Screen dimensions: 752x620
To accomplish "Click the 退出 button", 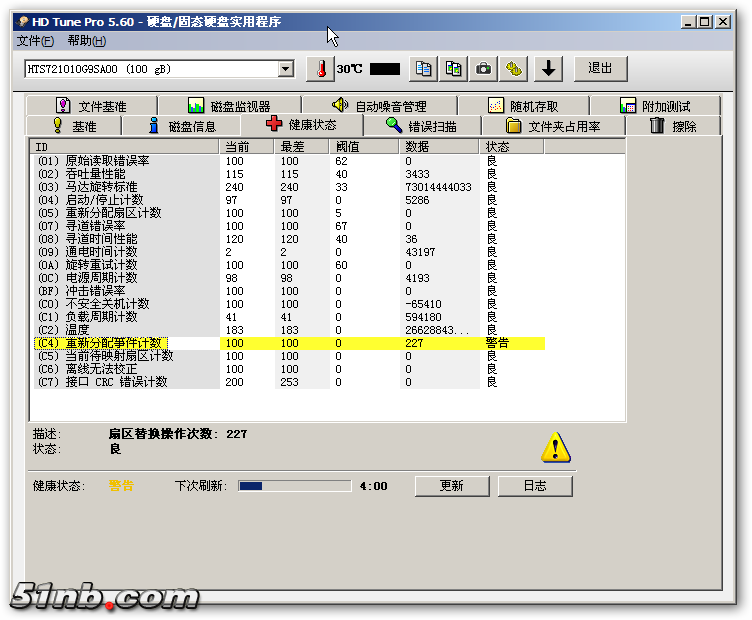I will pos(600,68).
